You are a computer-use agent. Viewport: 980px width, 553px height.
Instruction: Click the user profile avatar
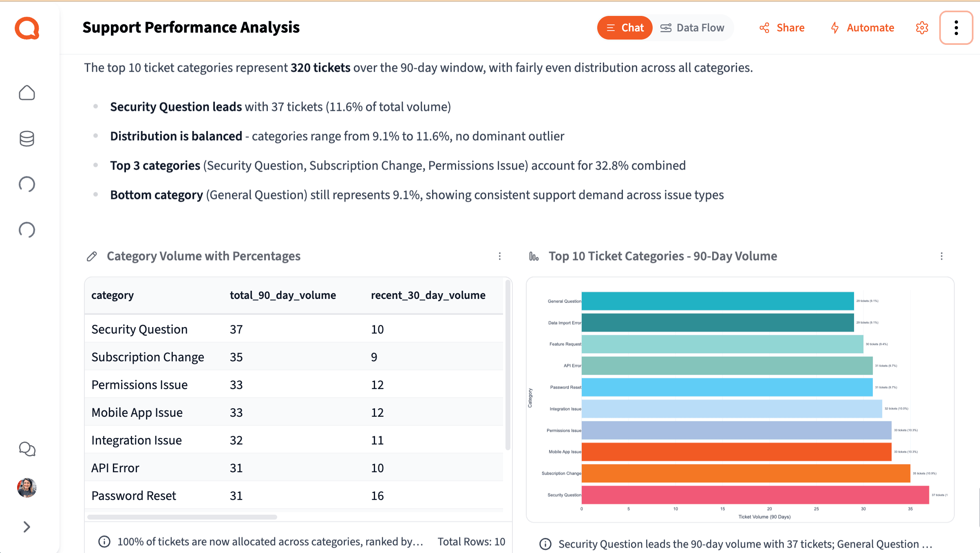[x=27, y=488]
